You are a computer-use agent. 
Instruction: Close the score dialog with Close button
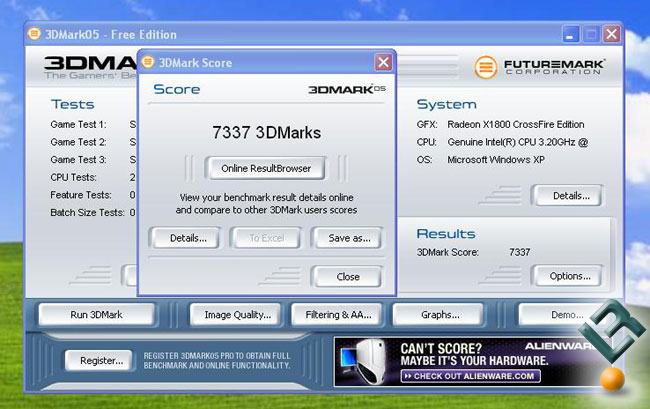347,276
